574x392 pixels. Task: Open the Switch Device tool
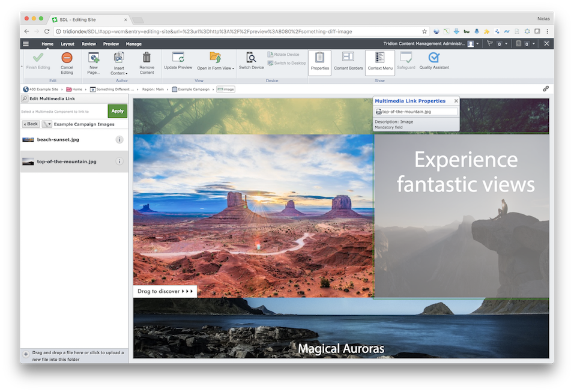point(251,58)
